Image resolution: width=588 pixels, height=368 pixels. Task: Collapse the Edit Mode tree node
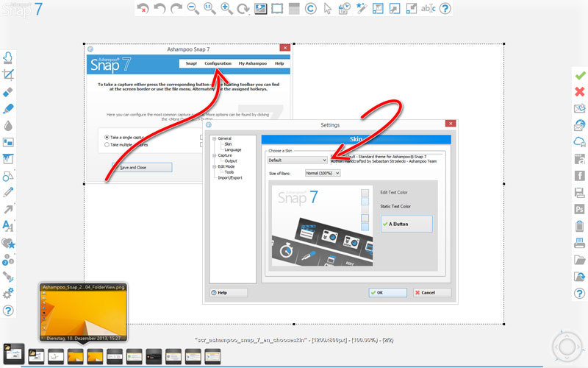point(215,167)
